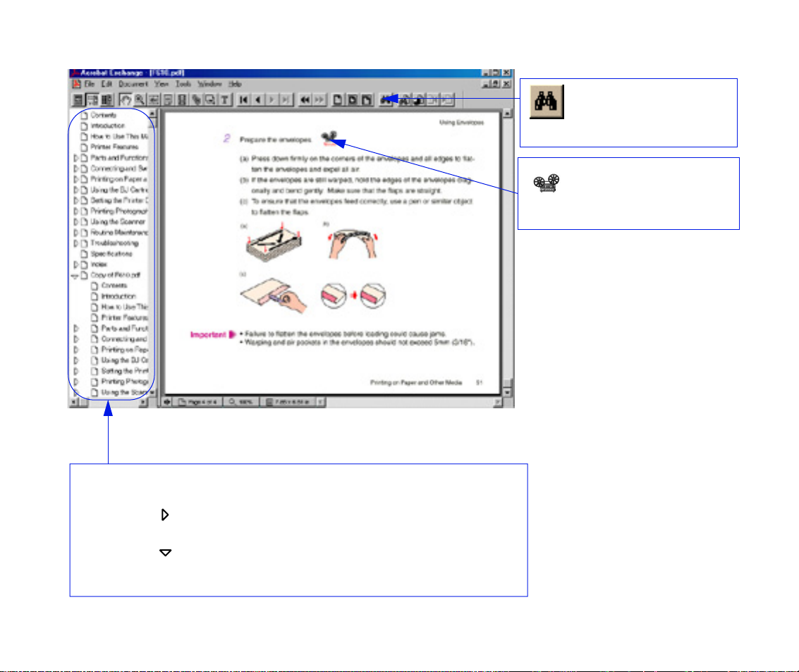The image size is (799, 672).
Task: Open the Tools menu
Action: click(183, 84)
